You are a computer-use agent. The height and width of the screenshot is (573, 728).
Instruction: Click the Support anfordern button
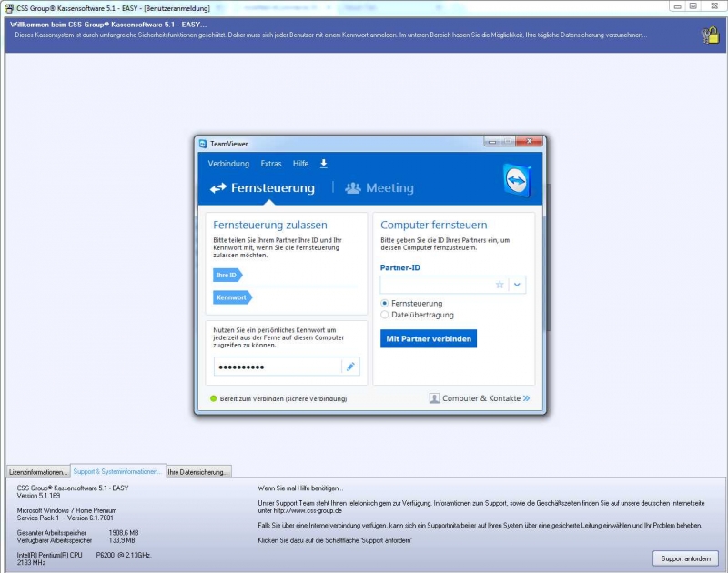pyautogui.click(x=686, y=558)
